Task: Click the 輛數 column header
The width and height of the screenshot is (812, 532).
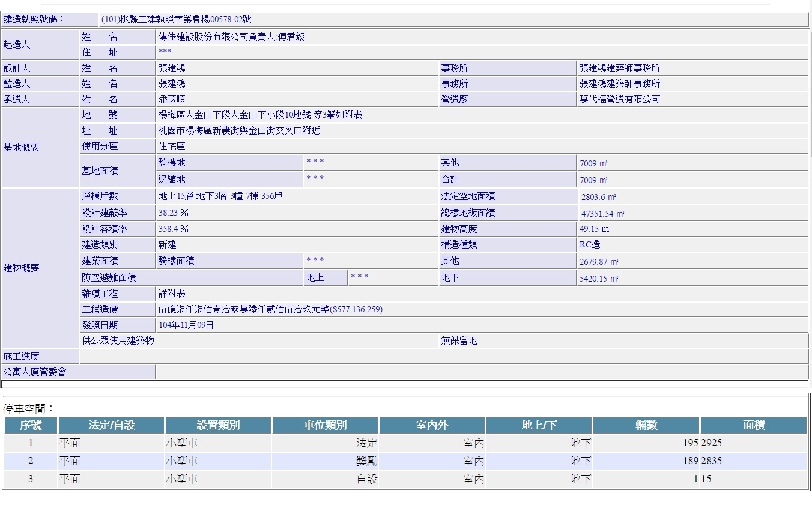Action: (x=646, y=425)
